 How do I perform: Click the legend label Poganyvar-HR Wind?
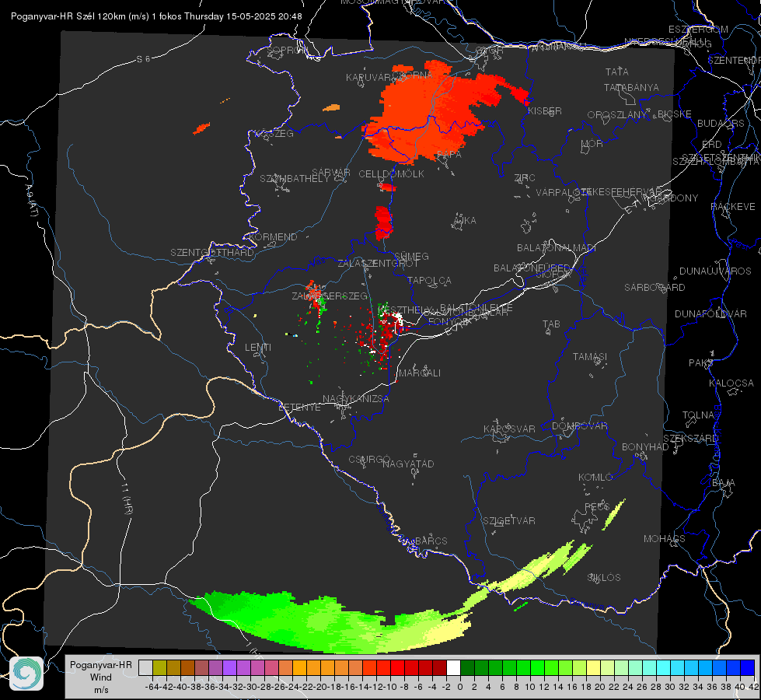[100, 671]
